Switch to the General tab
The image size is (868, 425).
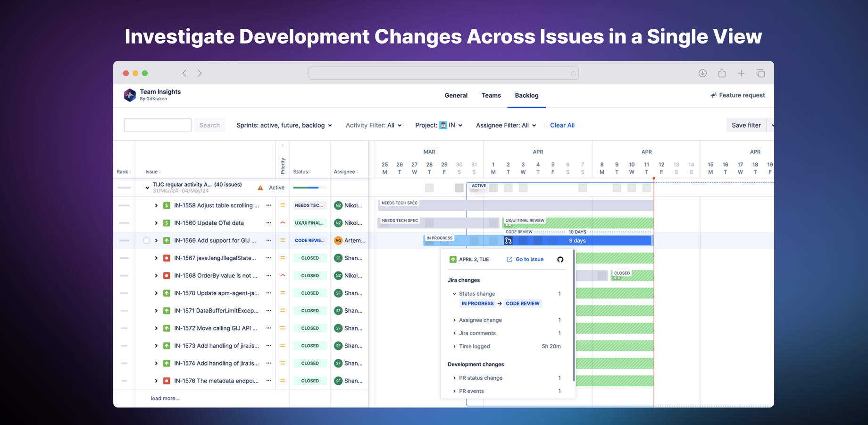456,95
